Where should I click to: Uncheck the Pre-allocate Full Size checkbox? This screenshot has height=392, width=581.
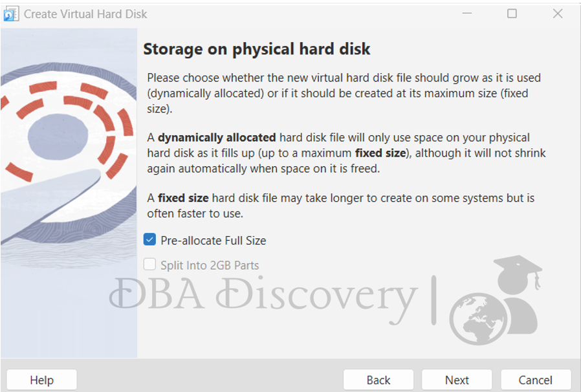click(x=149, y=240)
